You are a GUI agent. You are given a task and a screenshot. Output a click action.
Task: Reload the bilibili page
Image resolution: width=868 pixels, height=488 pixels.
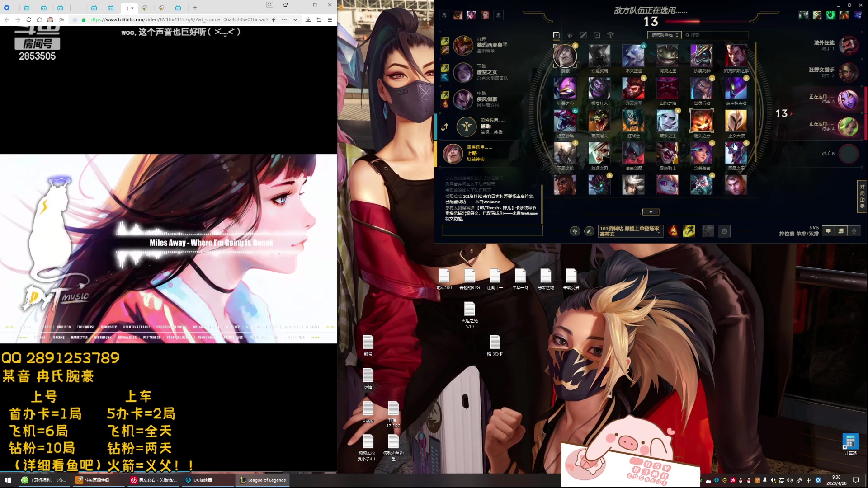point(28,19)
